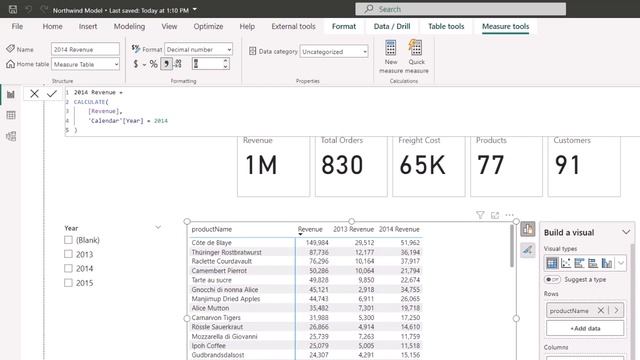The image size is (640, 360).
Task: Expand the Year slicer chevron
Action: (158, 227)
